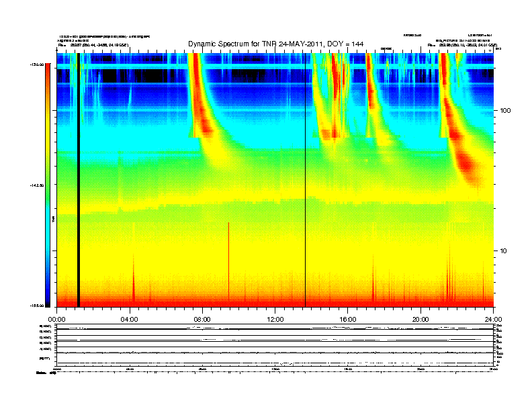Click the "12:00" time axis label
The height and width of the screenshot is (411, 532).
point(275,320)
